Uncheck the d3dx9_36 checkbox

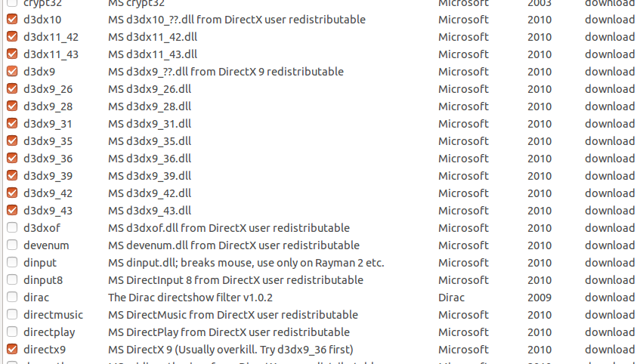(x=12, y=158)
